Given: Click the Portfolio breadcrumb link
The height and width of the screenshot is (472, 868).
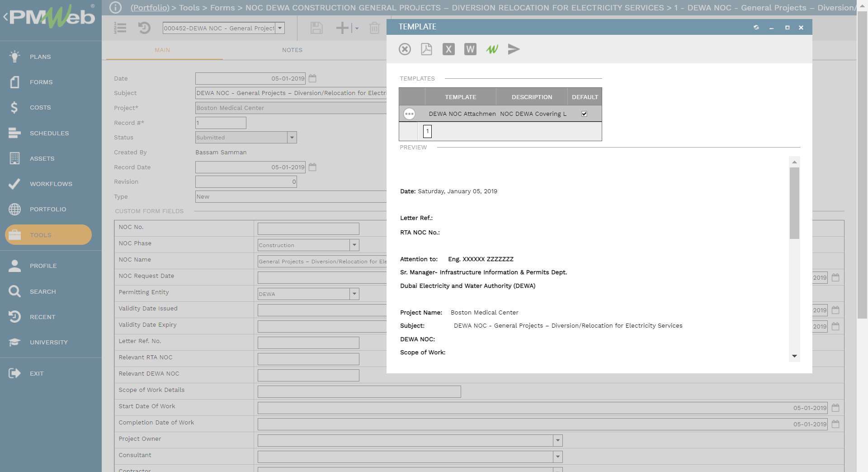Looking at the screenshot, I should coord(150,8).
